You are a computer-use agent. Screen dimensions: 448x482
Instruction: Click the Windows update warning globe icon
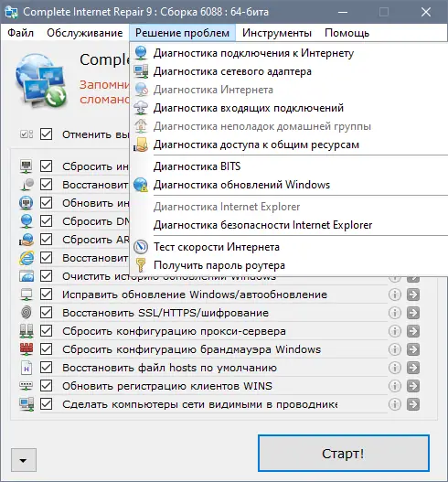[141, 185]
